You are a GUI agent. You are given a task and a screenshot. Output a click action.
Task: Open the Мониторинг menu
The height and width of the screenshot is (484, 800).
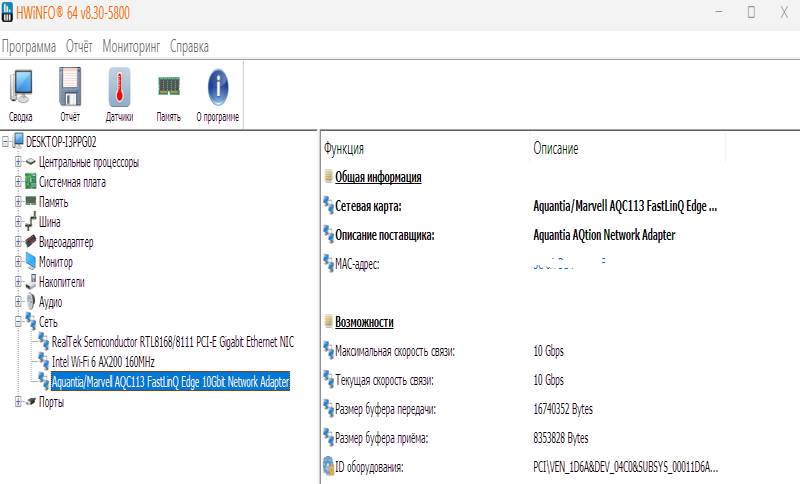point(132,47)
